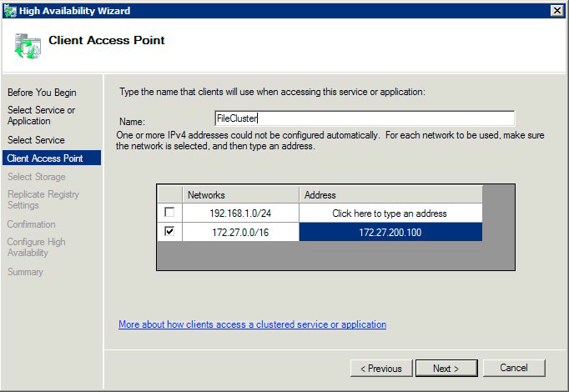Select the 'Select Service or Application' step
The width and height of the screenshot is (569, 392).
(42, 115)
